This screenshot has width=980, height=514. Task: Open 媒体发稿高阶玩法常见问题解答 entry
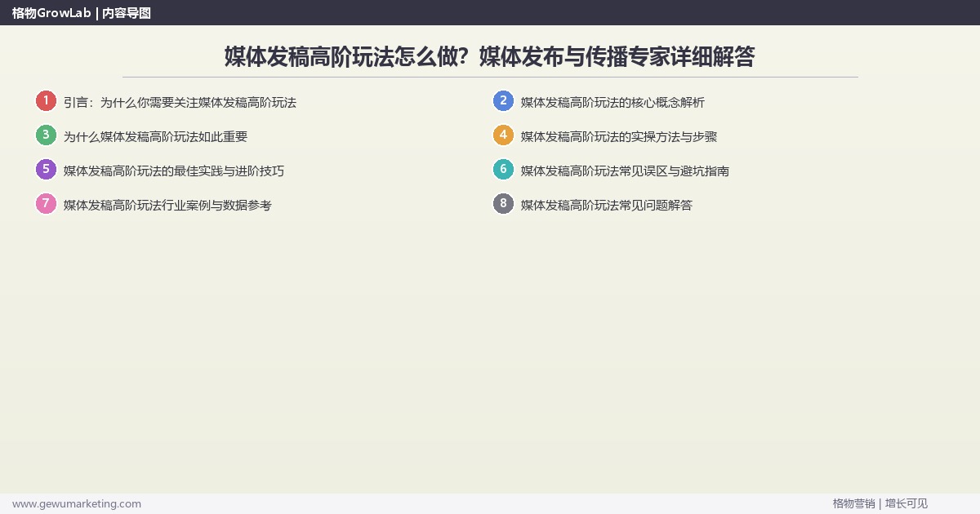pyautogui.click(x=607, y=206)
